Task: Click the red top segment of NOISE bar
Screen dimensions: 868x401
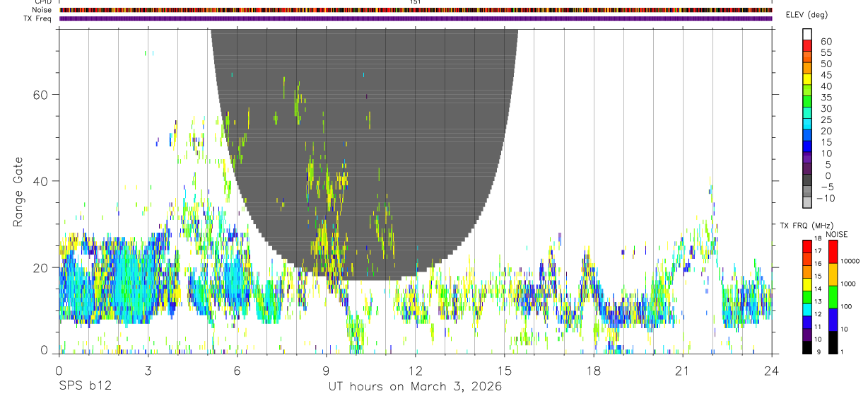Action: tap(833, 252)
